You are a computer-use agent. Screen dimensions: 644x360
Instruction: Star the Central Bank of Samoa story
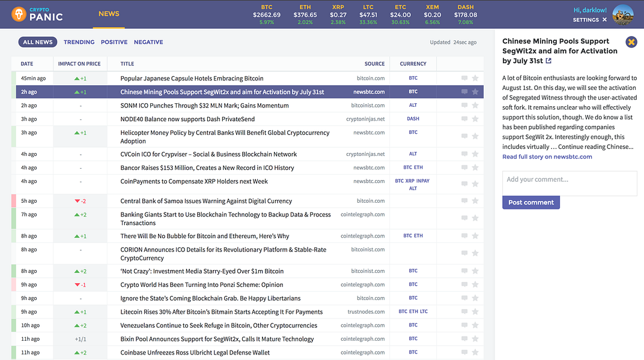pyautogui.click(x=475, y=201)
